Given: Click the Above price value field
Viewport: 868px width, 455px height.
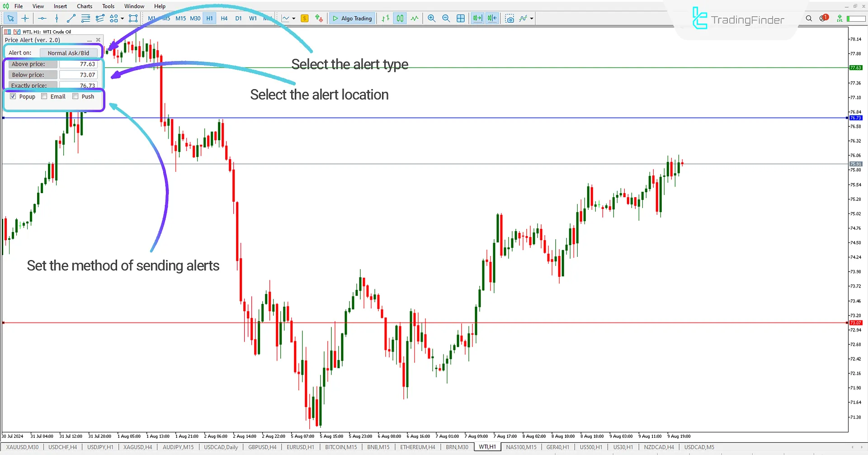Looking at the screenshot, I should (78, 64).
